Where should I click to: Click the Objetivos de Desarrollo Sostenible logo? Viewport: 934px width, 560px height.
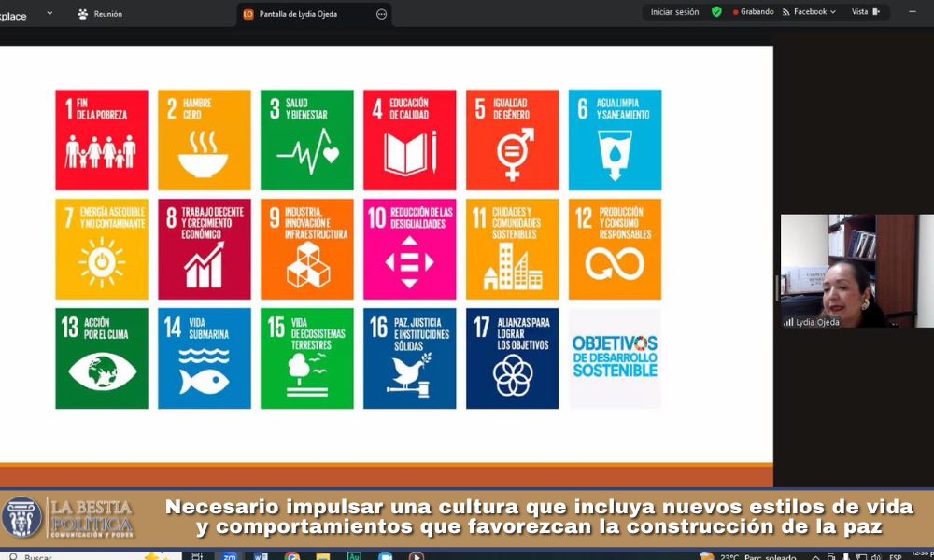point(615,358)
